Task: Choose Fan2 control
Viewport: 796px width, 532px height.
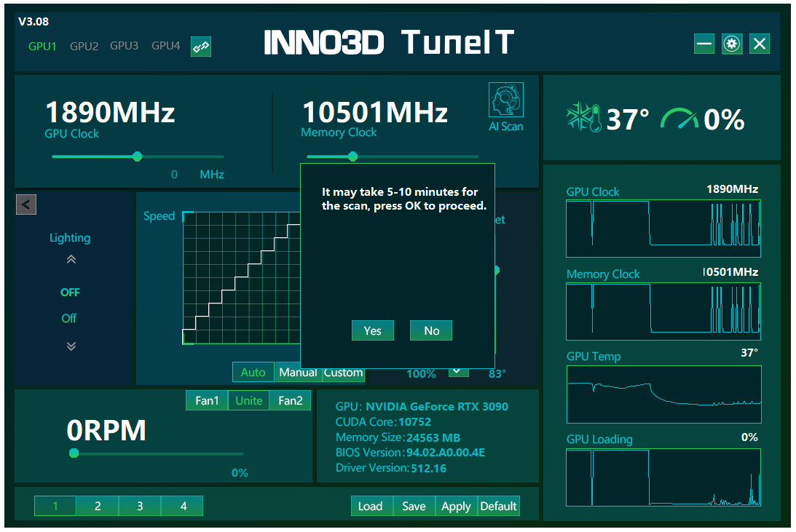Action: click(x=291, y=401)
